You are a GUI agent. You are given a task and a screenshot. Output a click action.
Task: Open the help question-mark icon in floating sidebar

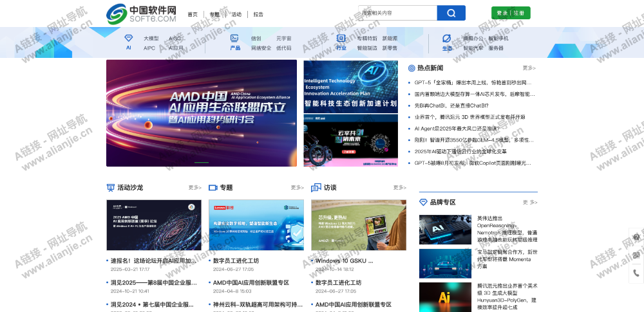tap(636, 237)
